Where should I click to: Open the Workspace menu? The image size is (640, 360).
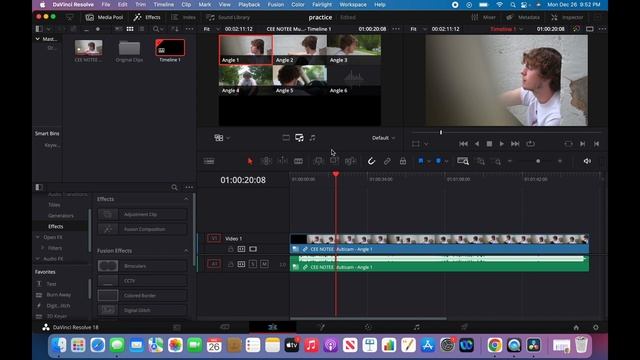tap(353, 4)
